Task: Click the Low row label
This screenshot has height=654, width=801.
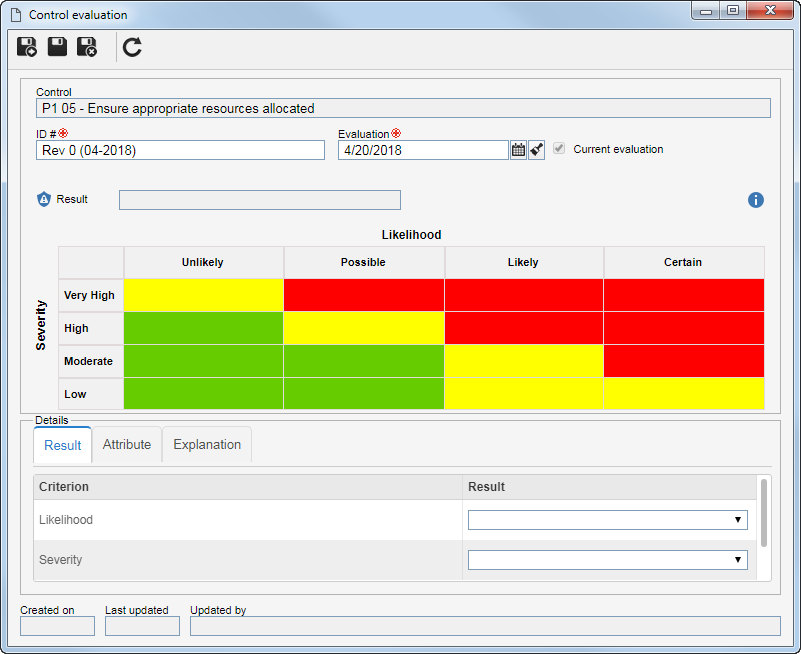Action: pyautogui.click(x=91, y=394)
